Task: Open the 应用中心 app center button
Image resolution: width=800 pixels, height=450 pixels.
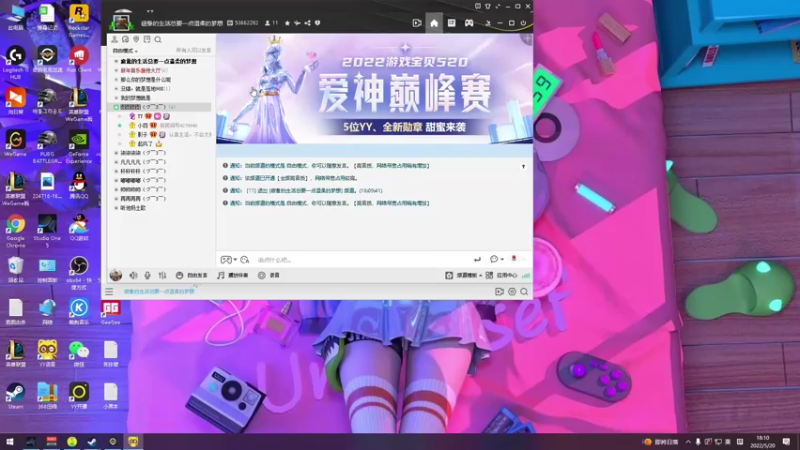Action: point(502,276)
